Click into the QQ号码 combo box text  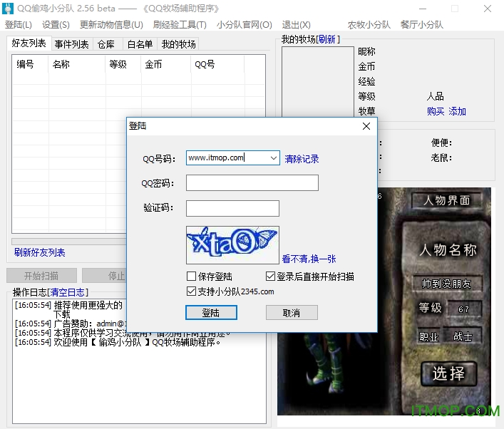[x=227, y=157]
